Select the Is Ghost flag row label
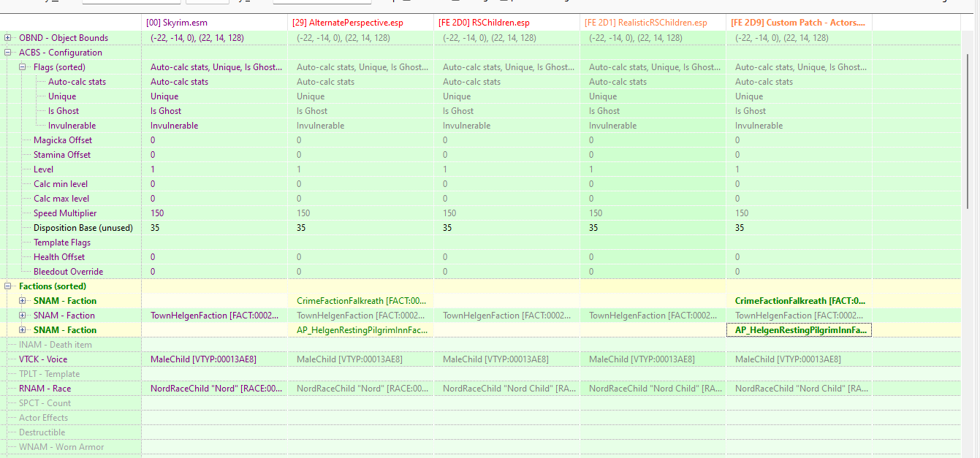Screen dimensions: 980x458 coord(64,111)
